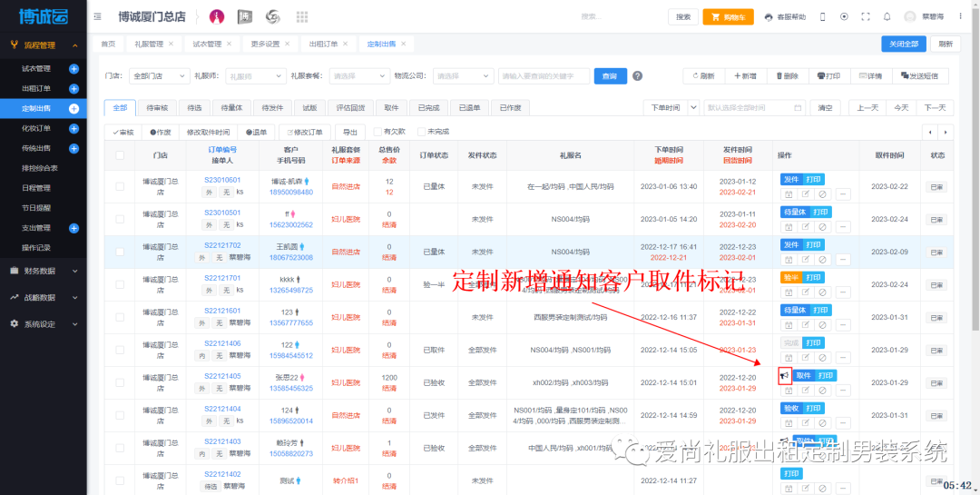Collapse the sidebar with the hamburger icon
This screenshot has height=495, width=980.
tap(97, 17)
